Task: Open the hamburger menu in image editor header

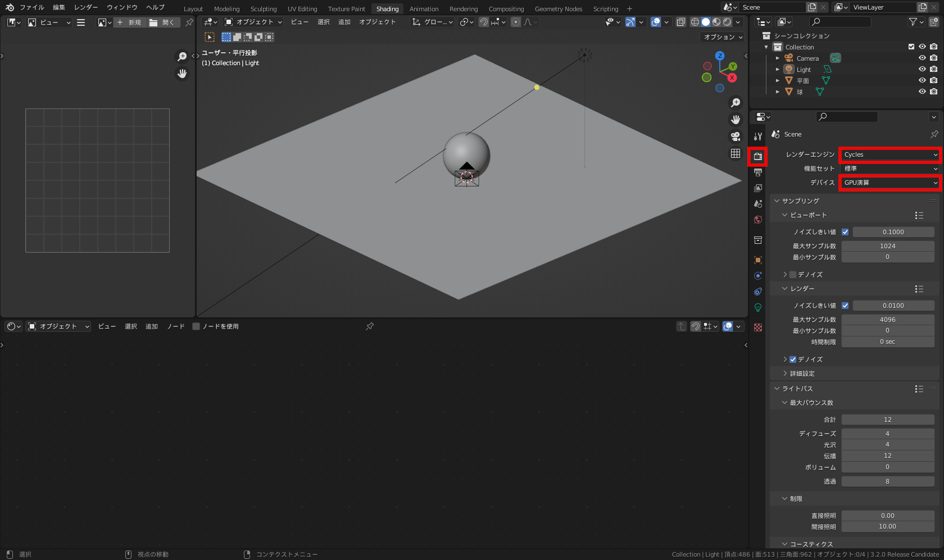Action: click(x=81, y=22)
